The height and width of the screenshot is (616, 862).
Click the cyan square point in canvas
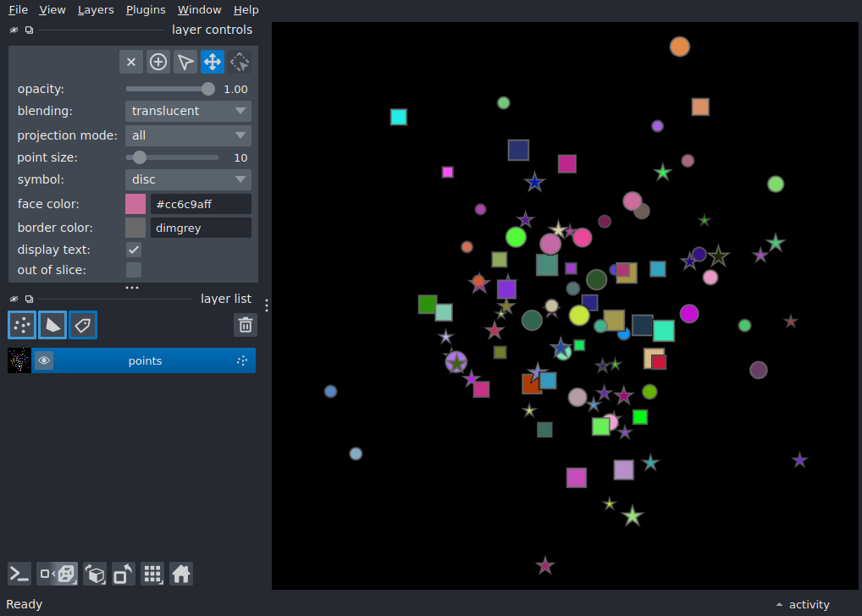pos(399,117)
